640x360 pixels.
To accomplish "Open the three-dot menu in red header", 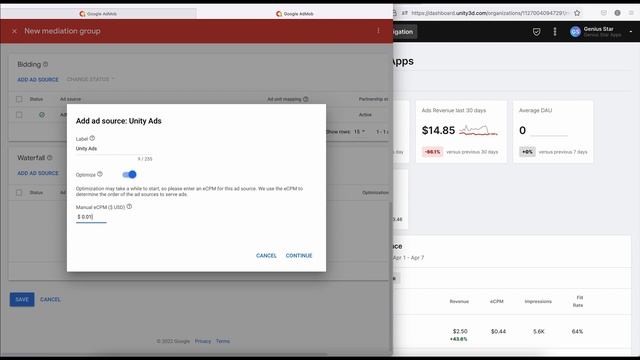I will (x=378, y=31).
